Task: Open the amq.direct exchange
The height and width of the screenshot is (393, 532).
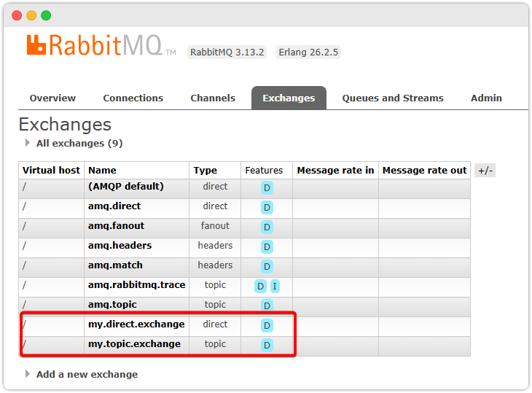Action: (114, 206)
